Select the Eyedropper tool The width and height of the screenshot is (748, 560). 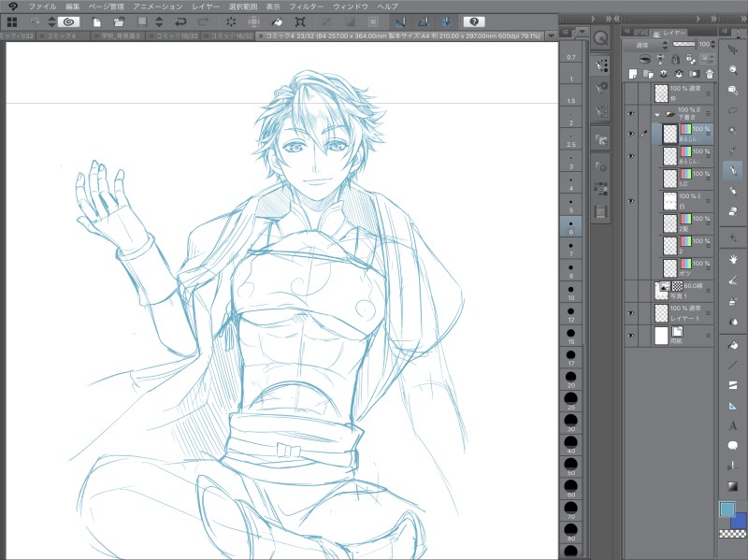733,151
